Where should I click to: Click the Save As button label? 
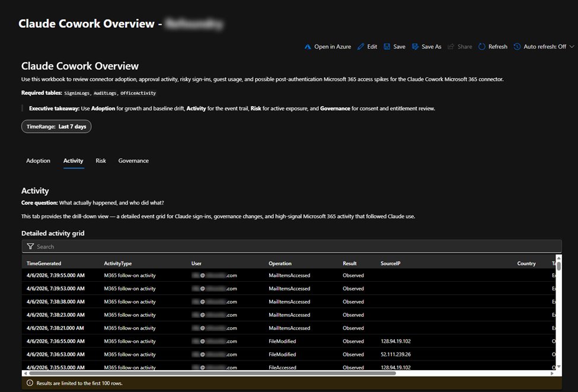pos(432,47)
